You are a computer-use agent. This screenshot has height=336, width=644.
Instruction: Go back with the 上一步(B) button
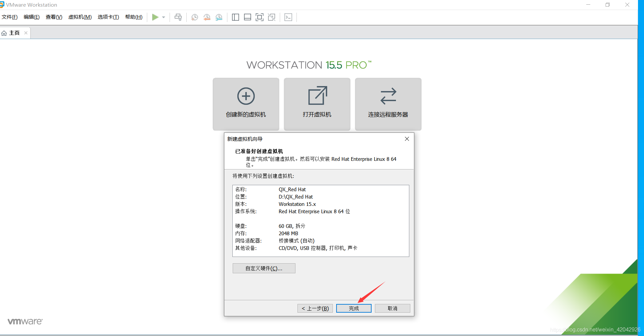pyautogui.click(x=315, y=308)
